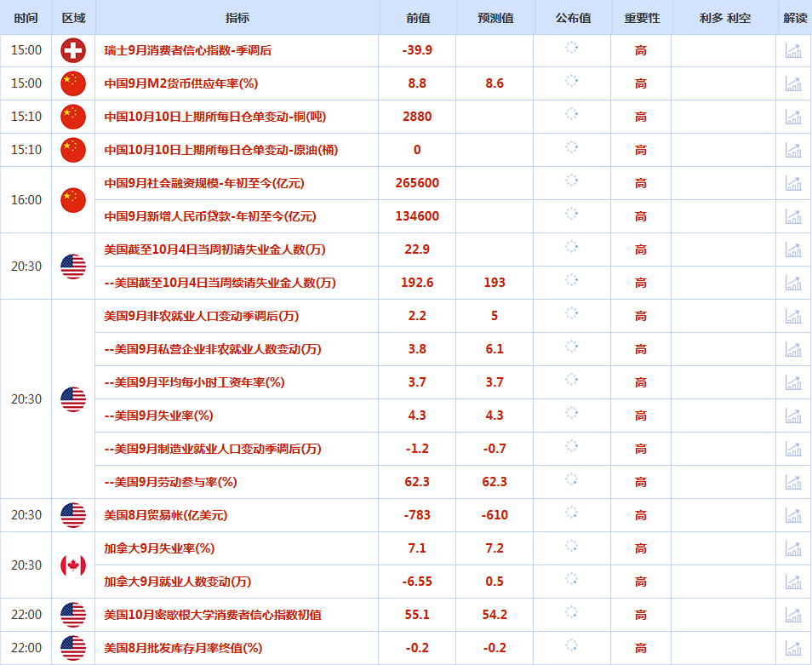Click the Canada flag icon at 20:30
This screenshot has height=665, width=812.
[73, 565]
